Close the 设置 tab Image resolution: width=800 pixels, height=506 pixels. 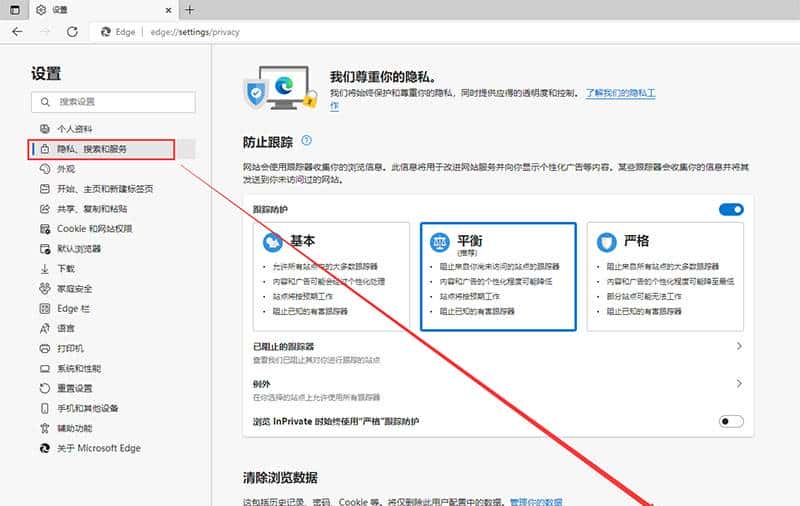[168, 10]
